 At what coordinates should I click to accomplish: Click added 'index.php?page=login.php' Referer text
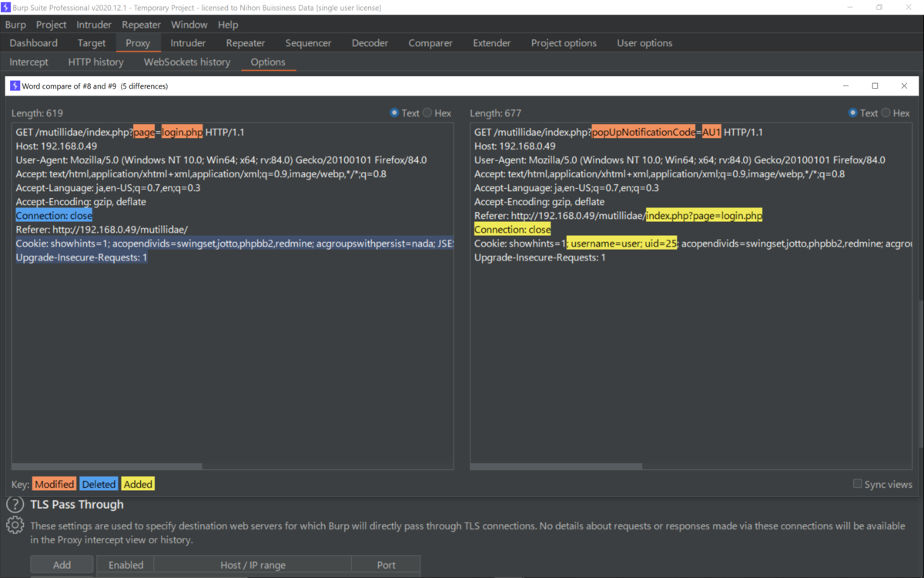(704, 216)
